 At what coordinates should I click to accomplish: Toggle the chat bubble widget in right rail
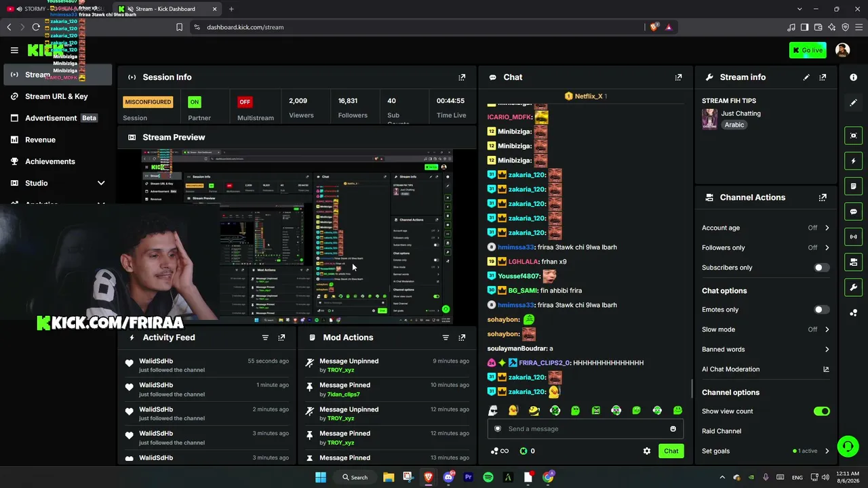click(x=853, y=211)
